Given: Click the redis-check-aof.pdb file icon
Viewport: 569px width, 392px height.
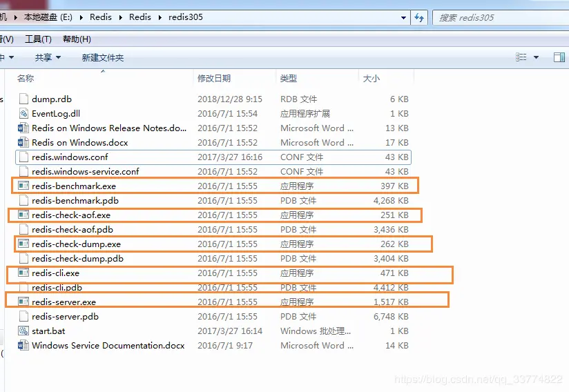Looking at the screenshot, I should pyautogui.click(x=23, y=230).
